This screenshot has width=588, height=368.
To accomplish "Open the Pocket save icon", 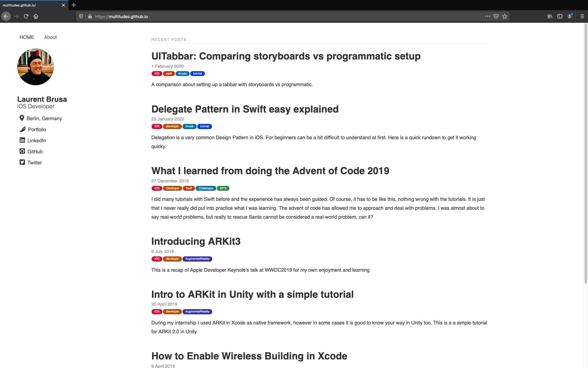I will click(x=496, y=16).
